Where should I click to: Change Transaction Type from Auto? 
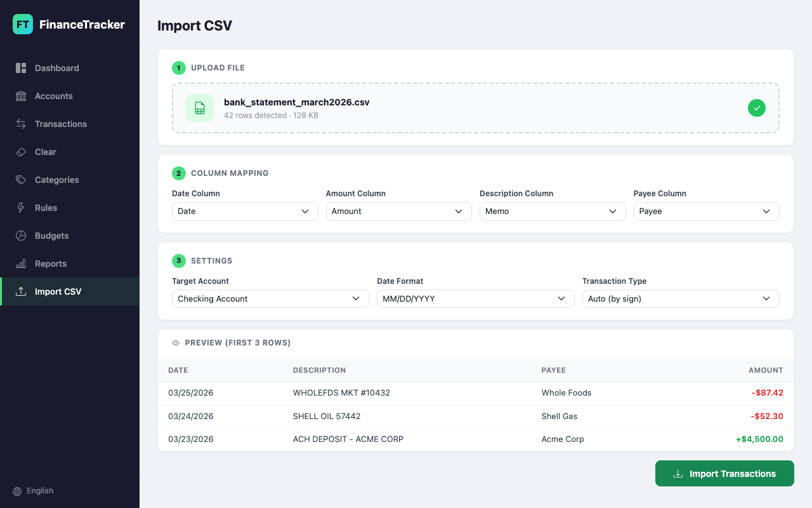[x=680, y=298]
